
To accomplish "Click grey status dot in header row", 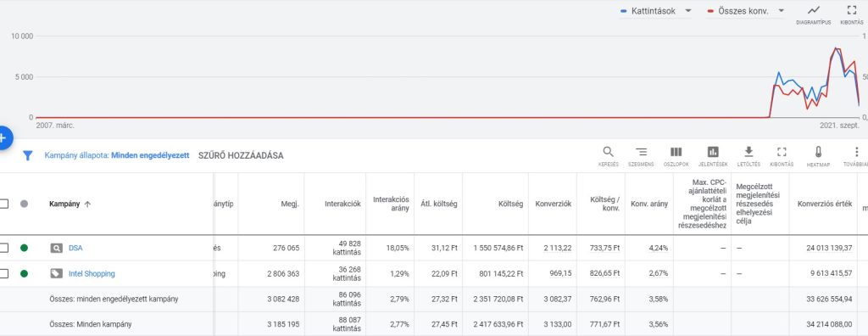I will coord(24,204).
